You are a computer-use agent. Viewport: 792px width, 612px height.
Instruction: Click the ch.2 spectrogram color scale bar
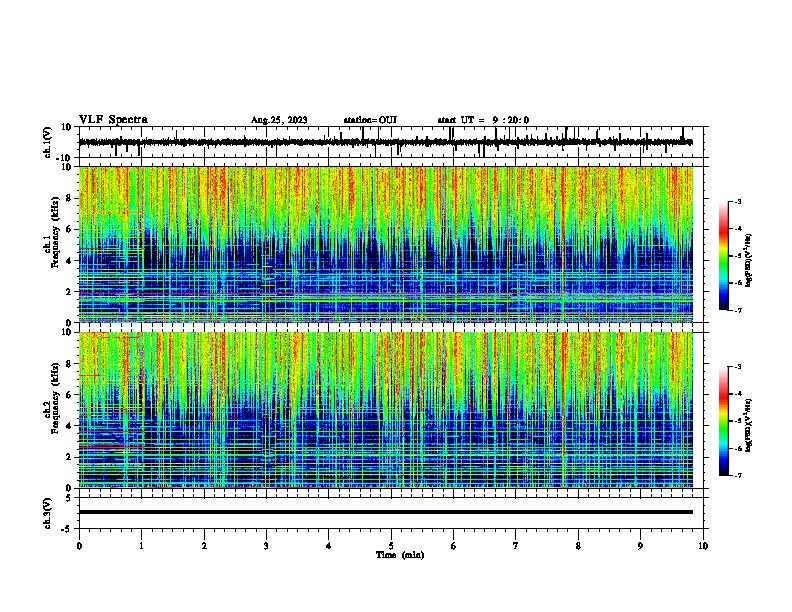[x=724, y=421]
